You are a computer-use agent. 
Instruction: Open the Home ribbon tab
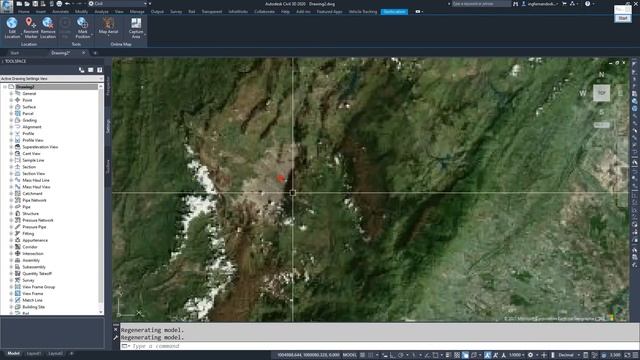[x=24, y=11]
